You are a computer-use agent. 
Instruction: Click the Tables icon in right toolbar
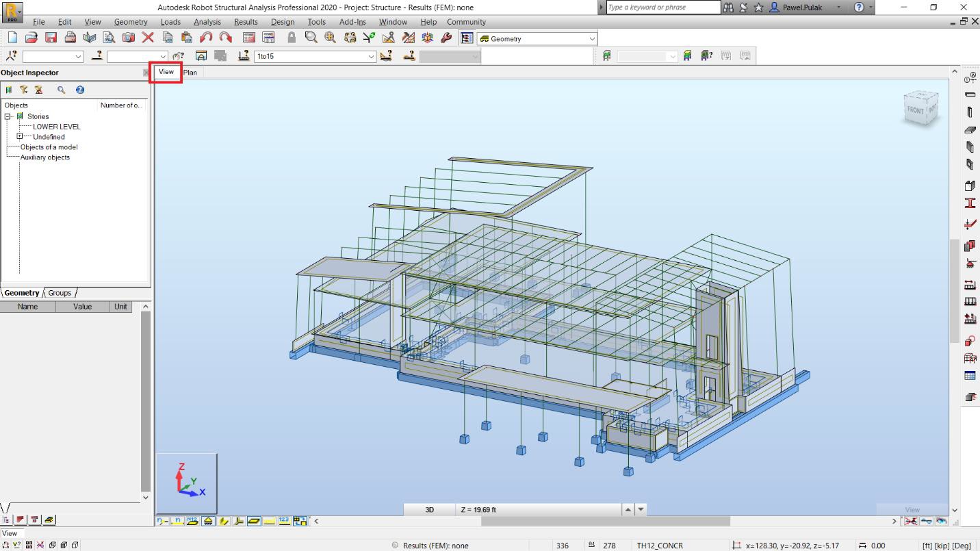[x=970, y=375]
